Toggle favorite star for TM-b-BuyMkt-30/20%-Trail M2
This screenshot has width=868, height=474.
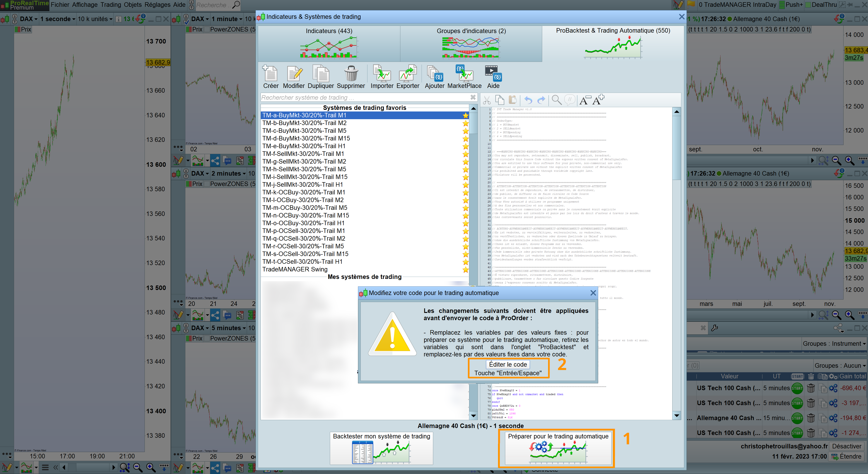point(465,123)
